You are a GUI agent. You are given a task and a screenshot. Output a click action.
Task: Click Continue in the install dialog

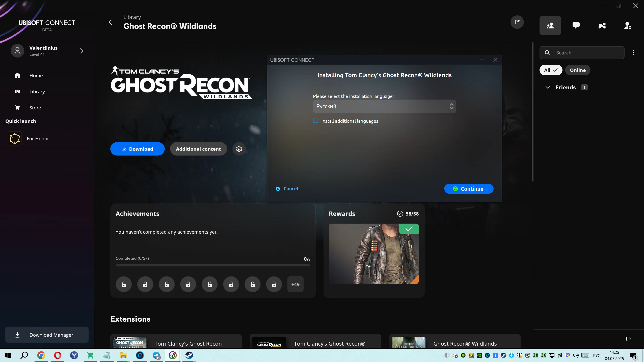click(469, 189)
